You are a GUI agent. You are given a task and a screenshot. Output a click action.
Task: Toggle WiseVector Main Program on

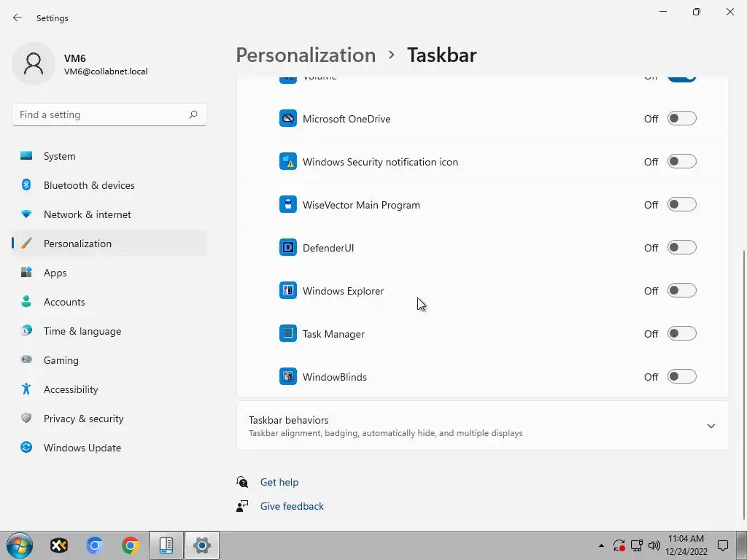[682, 204]
